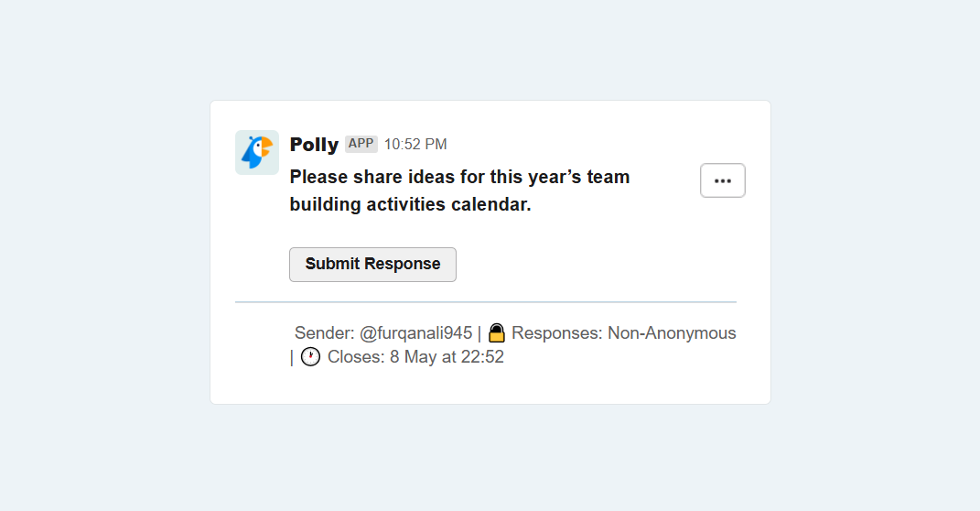Click the word building in the poll question
The height and width of the screenshot is (511, 980).
325,204
